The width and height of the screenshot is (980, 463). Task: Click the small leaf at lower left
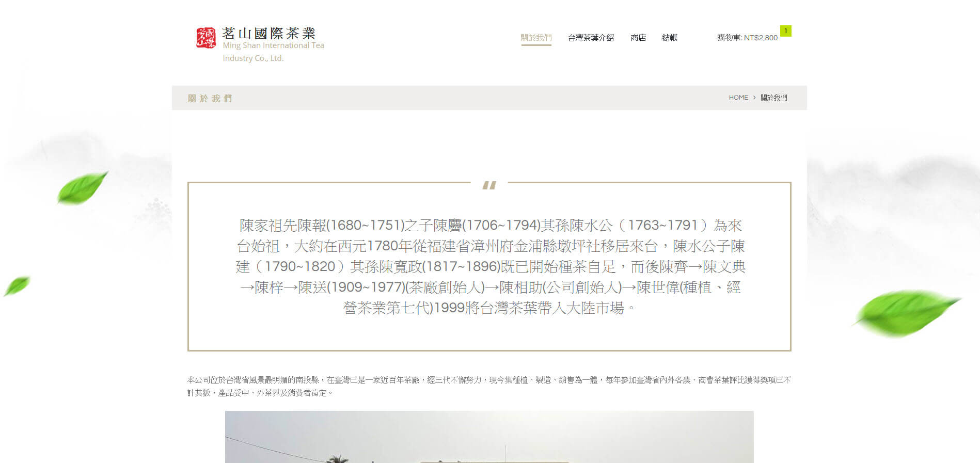(17, 285)
